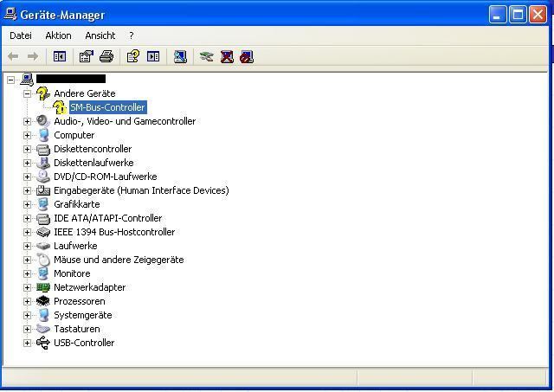Select the Laufwerke label
Viewport: 554px width, 392px height.
click(x=75, y=246)
